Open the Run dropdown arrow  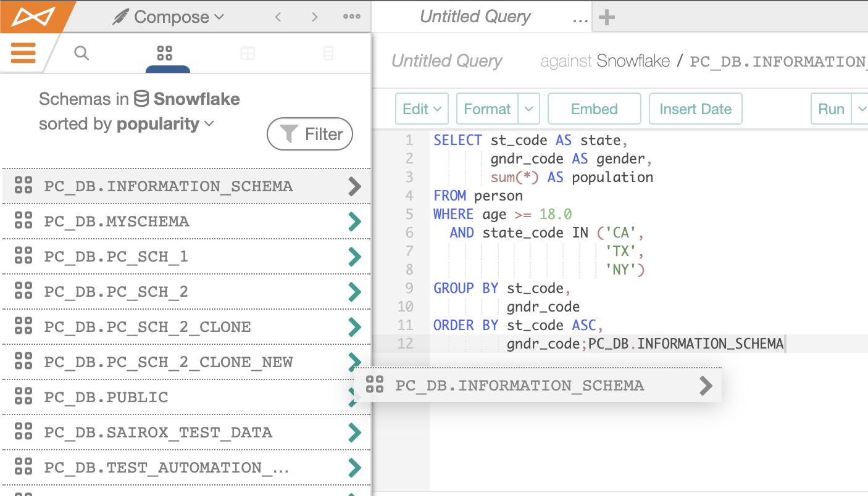tap(860, 109)
